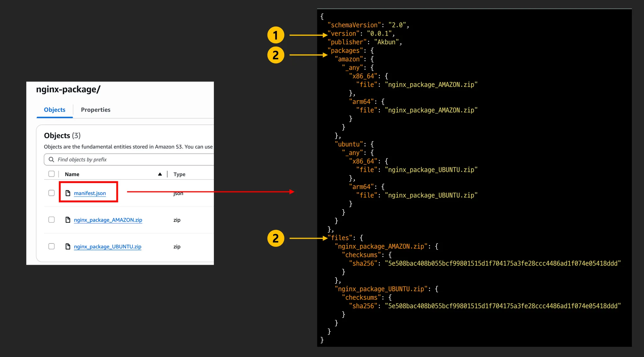
Task: Click the file icon beside manifest.json
Action: [68, 193]
